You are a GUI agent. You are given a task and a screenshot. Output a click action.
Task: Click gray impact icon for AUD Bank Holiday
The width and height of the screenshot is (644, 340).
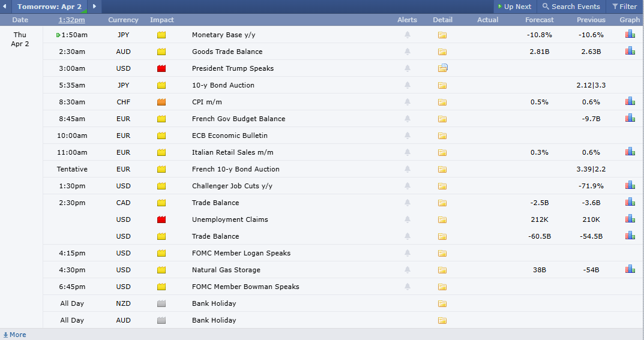point(161,320)
